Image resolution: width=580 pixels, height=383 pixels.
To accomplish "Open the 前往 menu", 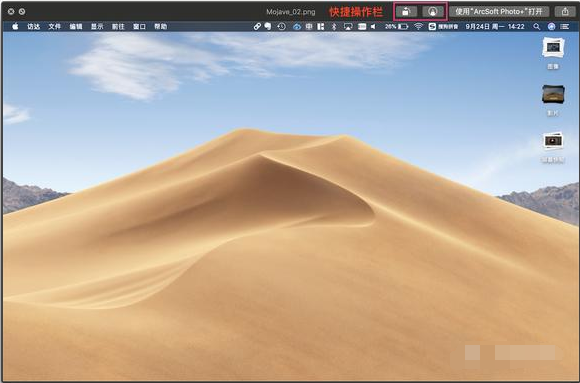I will 118,26.
